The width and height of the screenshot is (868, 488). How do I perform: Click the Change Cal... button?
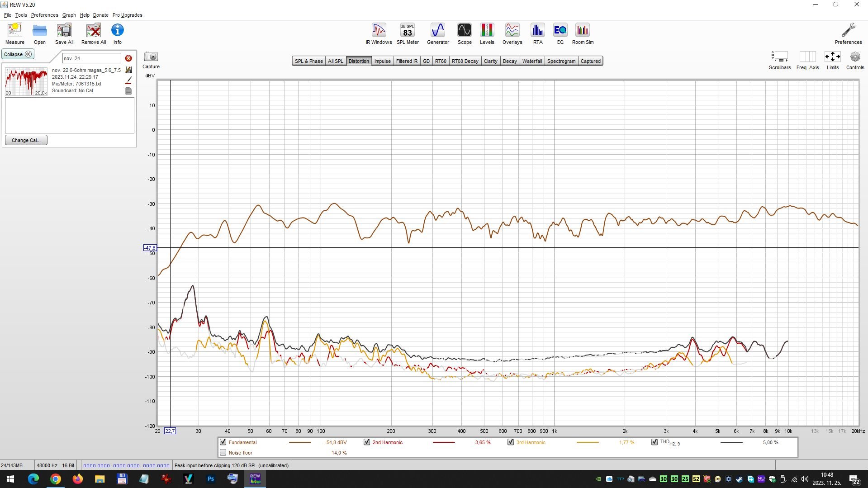26,140
